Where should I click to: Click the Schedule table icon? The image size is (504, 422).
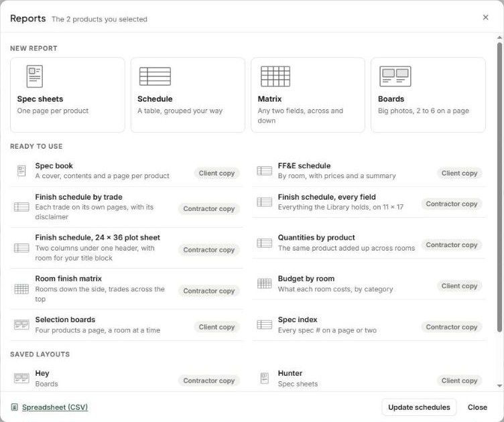155,76
